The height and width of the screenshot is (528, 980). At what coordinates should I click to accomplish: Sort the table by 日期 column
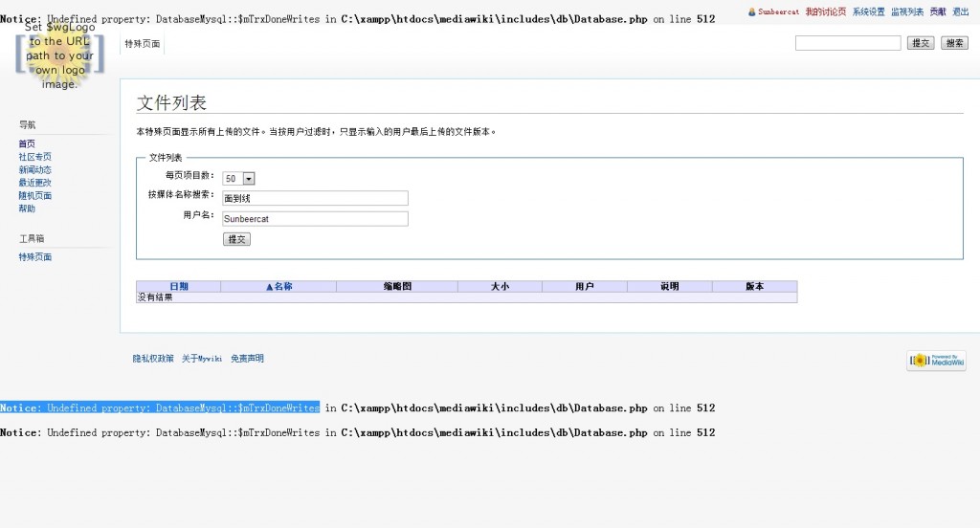click(x=179, y=286)
